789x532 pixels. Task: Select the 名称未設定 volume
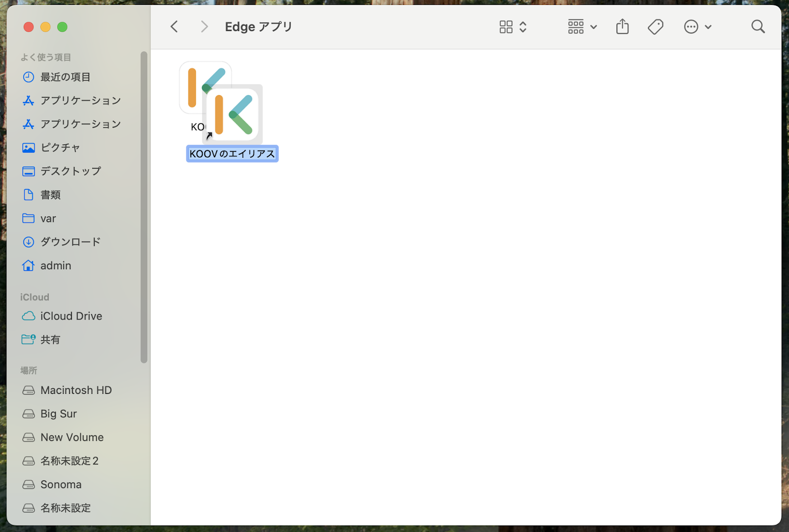[x=57, y=508]
